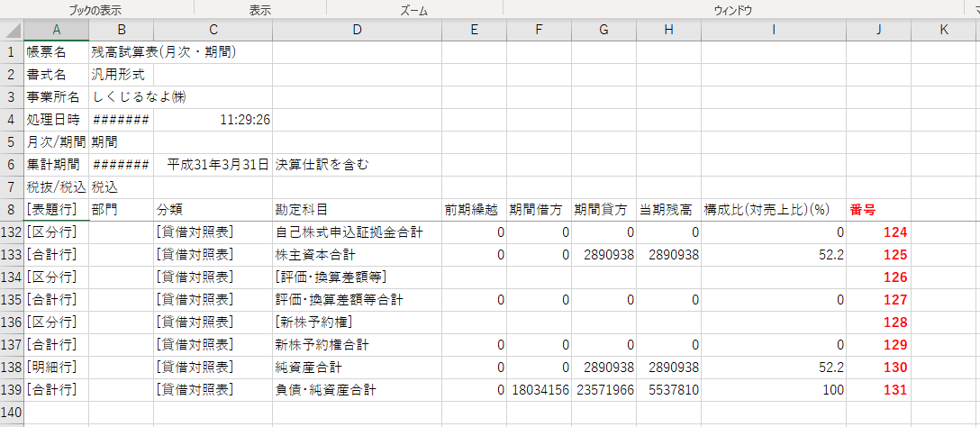Select column D header
The width and height of the screenshot is (980, 427).
pos(357,30)
